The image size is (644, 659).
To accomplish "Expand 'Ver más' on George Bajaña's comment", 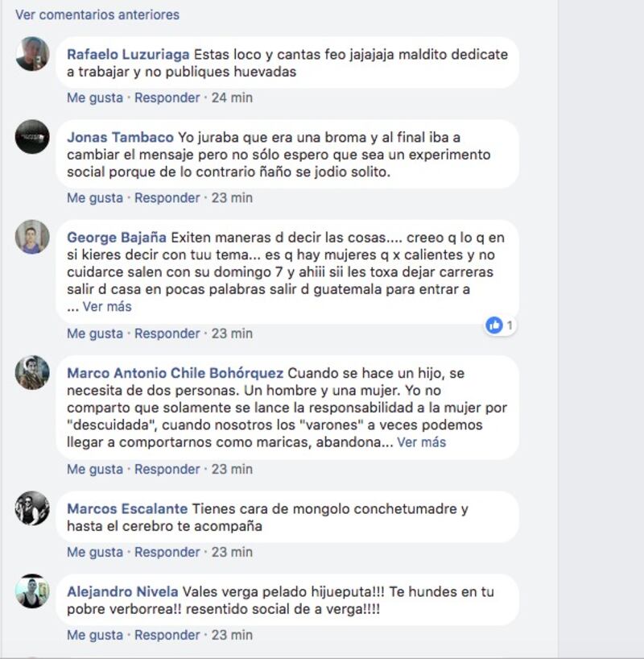I will tap(107, 306).
